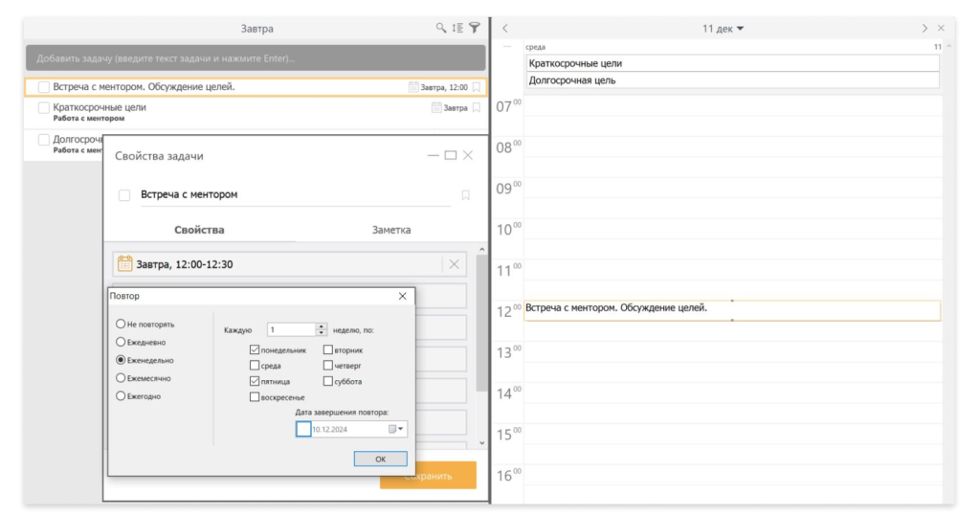Click the search magnifier icon in the task list header
The image size is (980, 517).
[x=441, y=29]
